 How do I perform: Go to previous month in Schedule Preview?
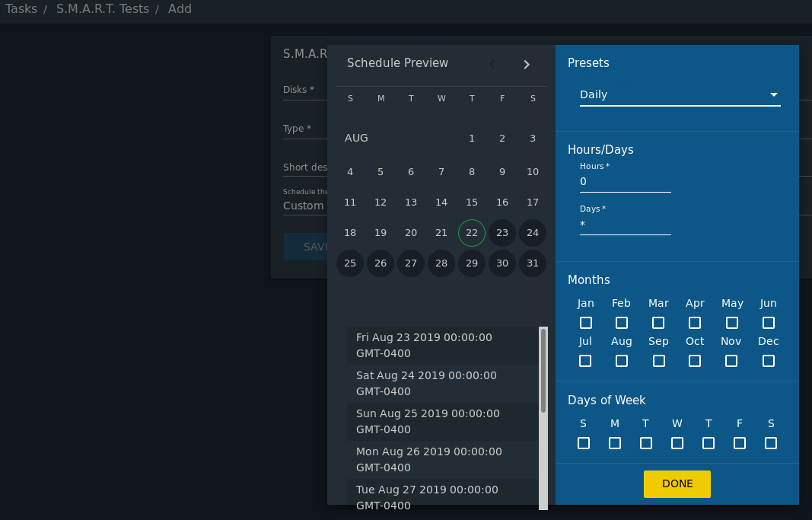[492, 64]
